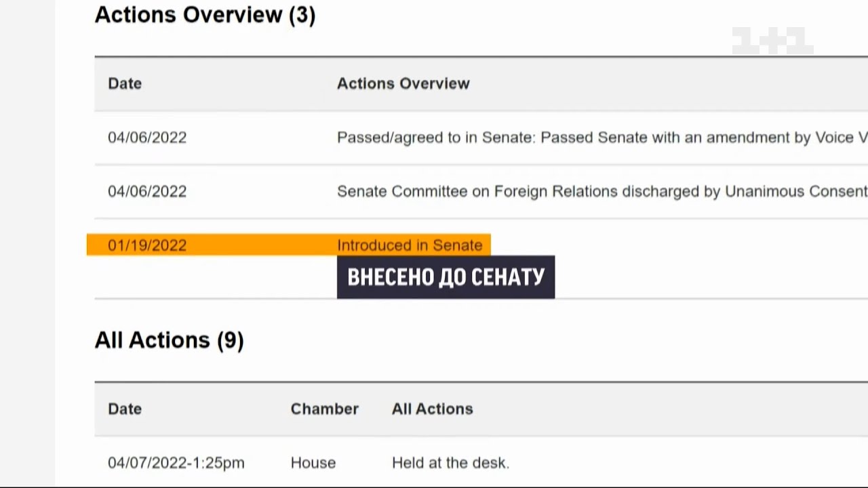Click the highlighted "Introduced in Senate" text

pos(410,245)
